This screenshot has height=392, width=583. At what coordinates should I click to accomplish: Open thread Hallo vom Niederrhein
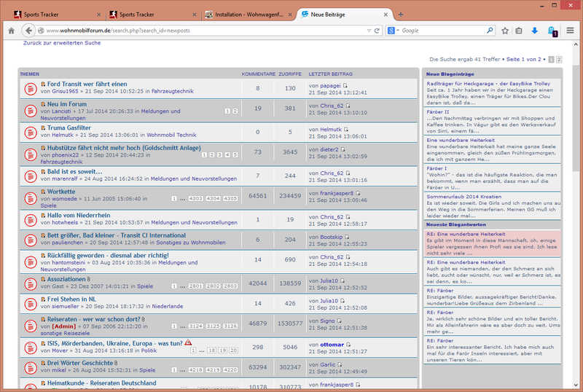click(79, 216)
